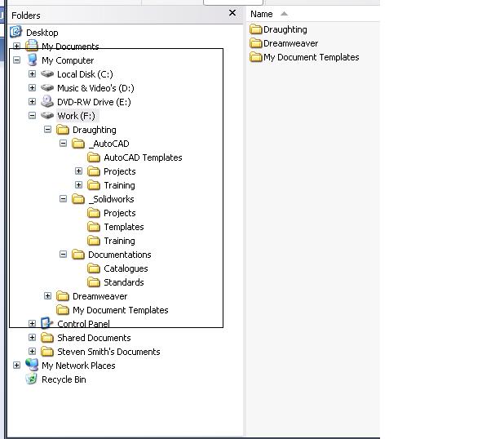Expand the Local Disk (C:) node

pos(32,74)
